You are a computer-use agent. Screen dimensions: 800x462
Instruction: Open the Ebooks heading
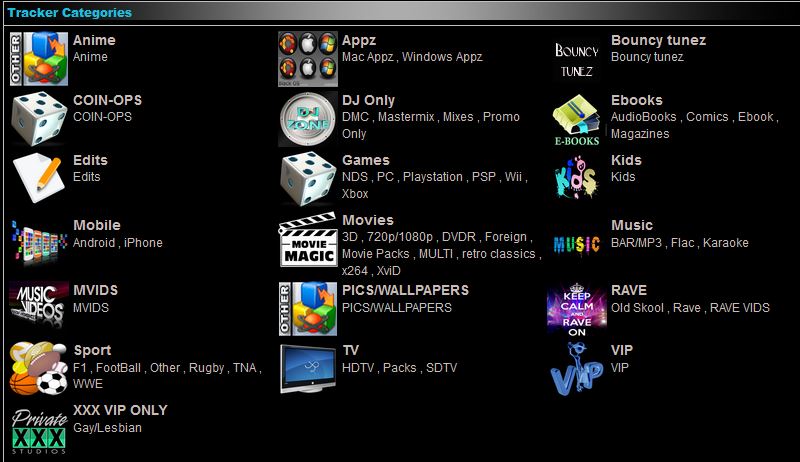click(637, 100)
